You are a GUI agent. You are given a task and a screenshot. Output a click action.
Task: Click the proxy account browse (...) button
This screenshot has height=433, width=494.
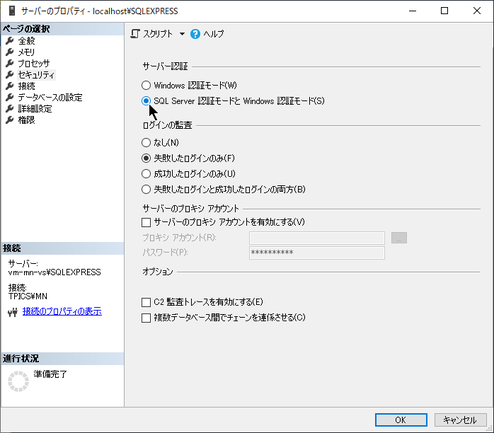pyautogui.click(x=399, y=238)
